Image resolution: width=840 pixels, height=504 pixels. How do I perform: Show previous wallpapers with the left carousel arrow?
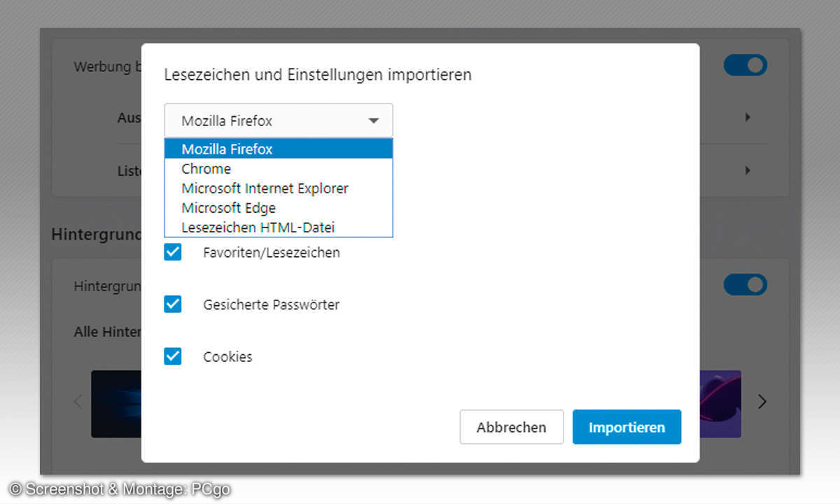(78, 402)
